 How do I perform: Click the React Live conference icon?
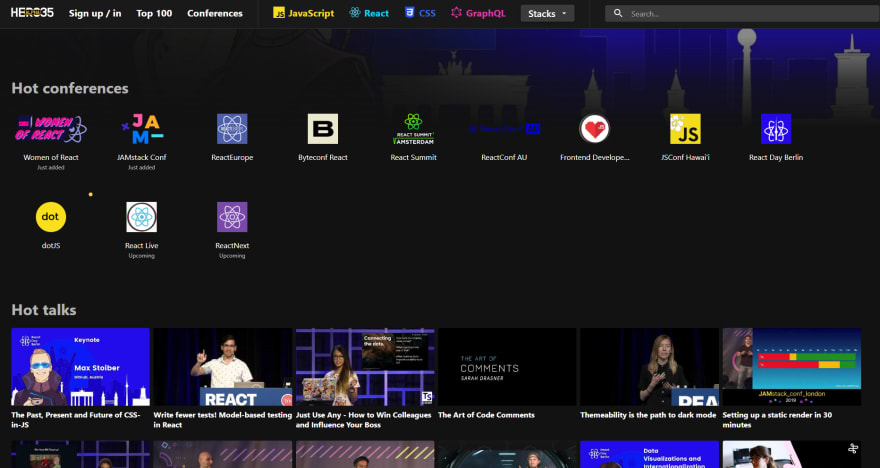coord(141,217)
